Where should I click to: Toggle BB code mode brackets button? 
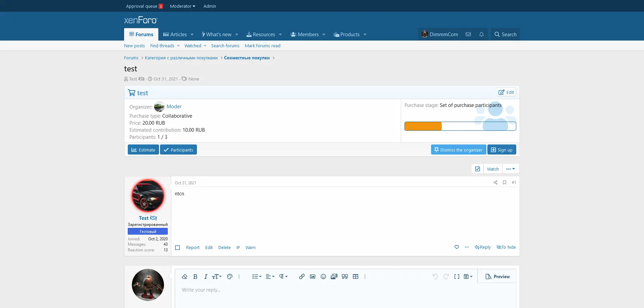click(x=457, y=276)
